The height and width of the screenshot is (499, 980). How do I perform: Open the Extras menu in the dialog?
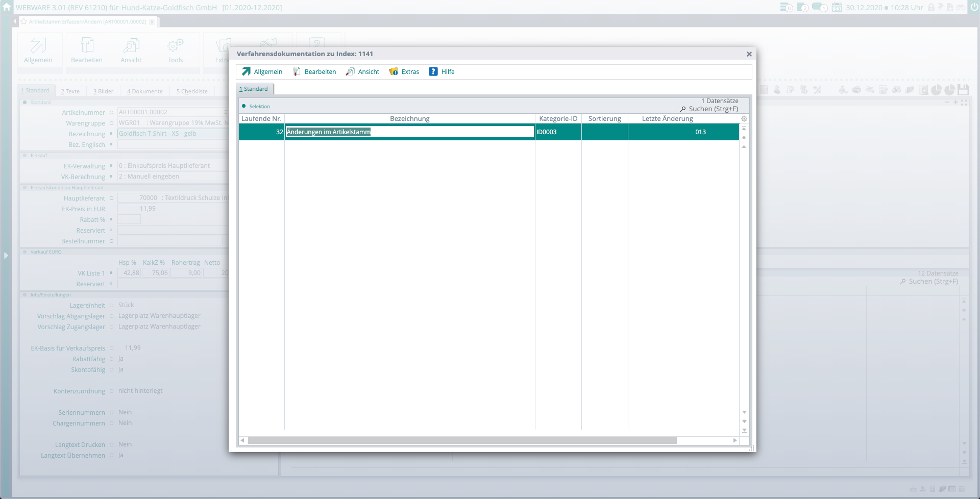click(x=404, y=72)
